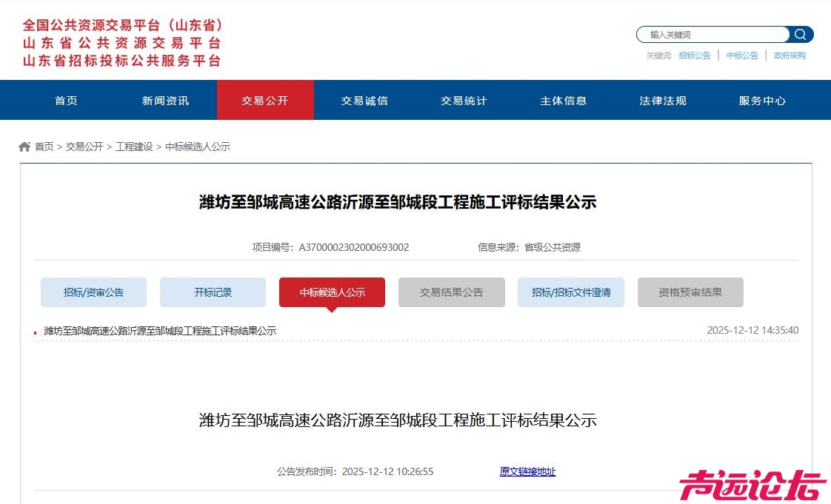
Task: Type in the keyword search field
Action: pyautogui.click(x=712, y=35)
